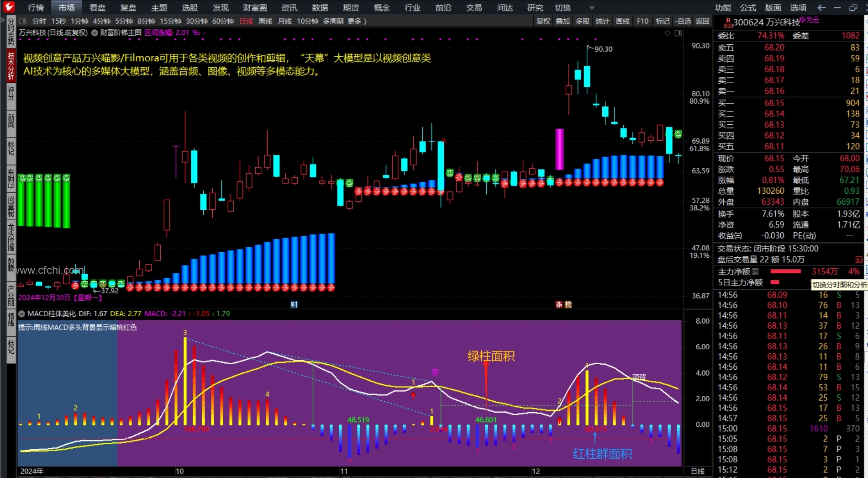The image size is (868, 478).
Task: Remove stock via -自选 button
Action: (683, 21)
